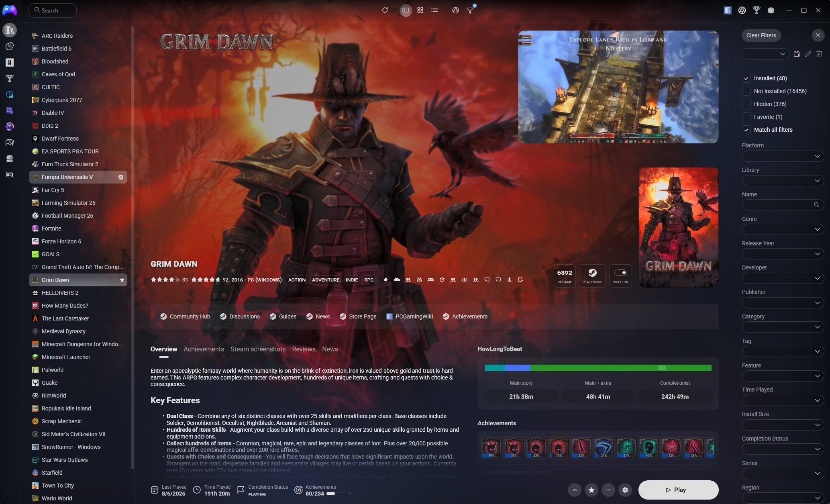Viewport: 830px width, 504px height.
Task: Select Cyberpunk 2077 in the game list
Action: (x=78, y=100)
